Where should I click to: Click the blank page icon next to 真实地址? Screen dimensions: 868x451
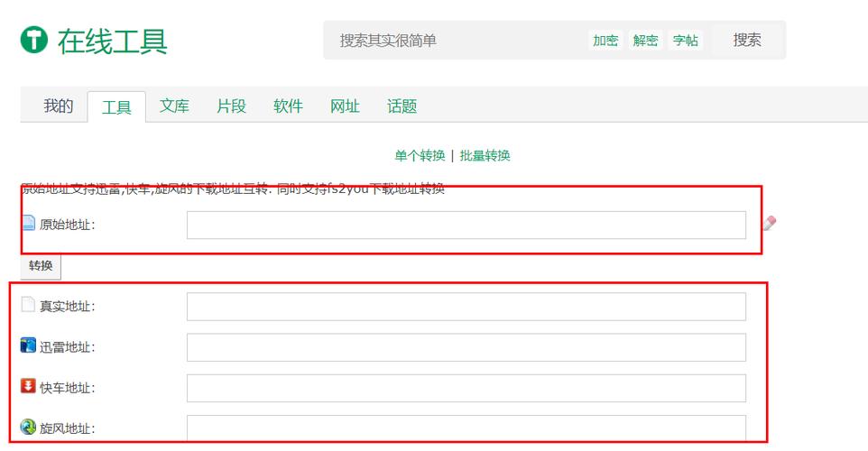click(28, 304)
